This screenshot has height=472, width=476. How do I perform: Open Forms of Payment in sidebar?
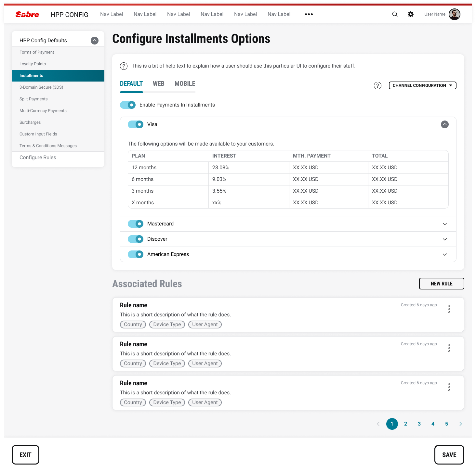(x=58, y=52)
